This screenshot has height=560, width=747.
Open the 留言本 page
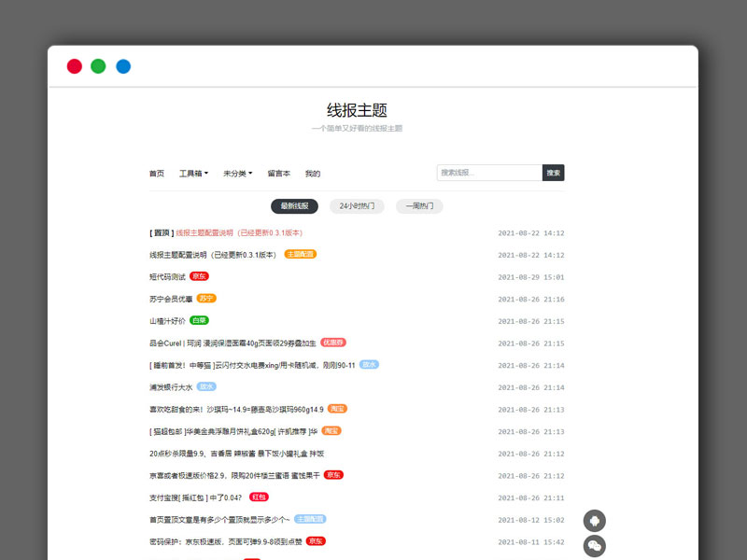coord(278,173)
